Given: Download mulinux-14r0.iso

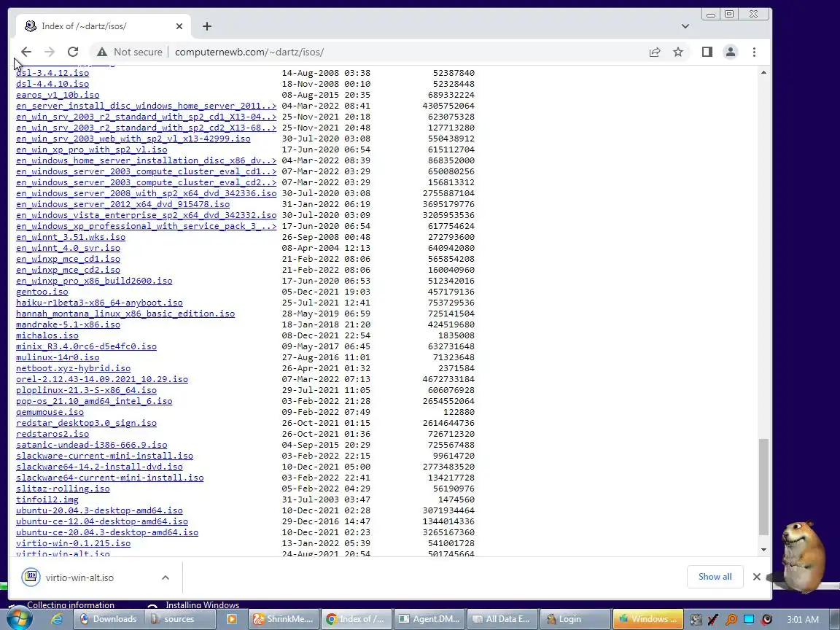Looking at the screenshot, I should 58,357.
